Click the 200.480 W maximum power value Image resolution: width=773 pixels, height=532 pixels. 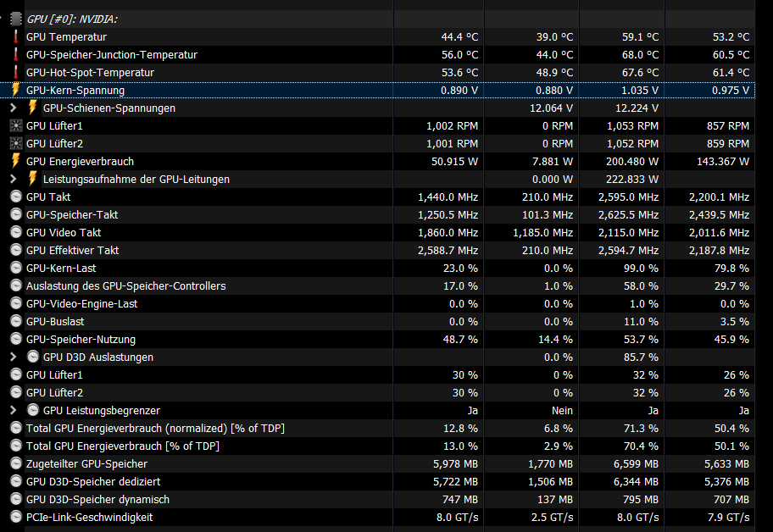click(632, 161)
